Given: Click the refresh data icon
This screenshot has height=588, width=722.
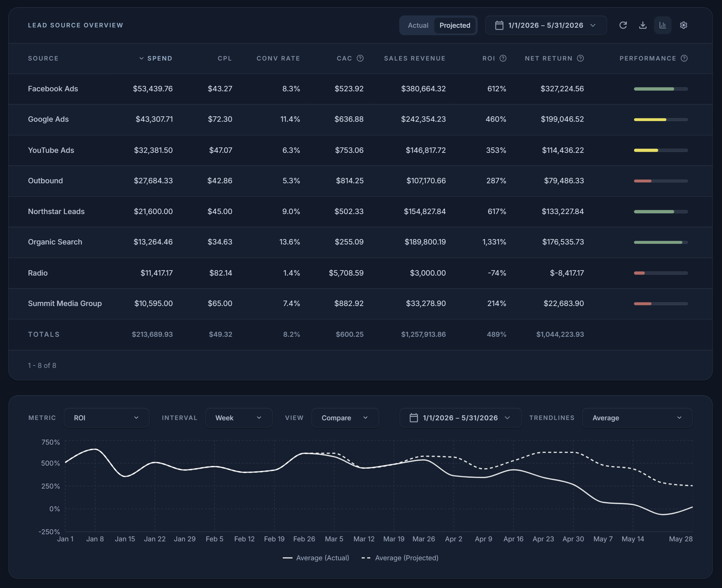Looking at the screenshot, I should click(x=623, y=25).
